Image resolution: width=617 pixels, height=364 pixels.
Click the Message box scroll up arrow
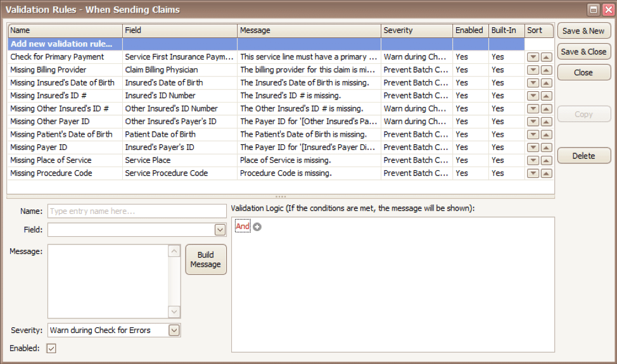coord(174,251)
